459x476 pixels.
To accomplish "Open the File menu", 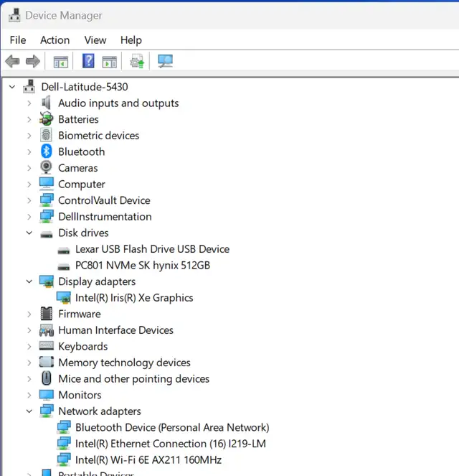I will pyautogui.click(x=18, y=40).
